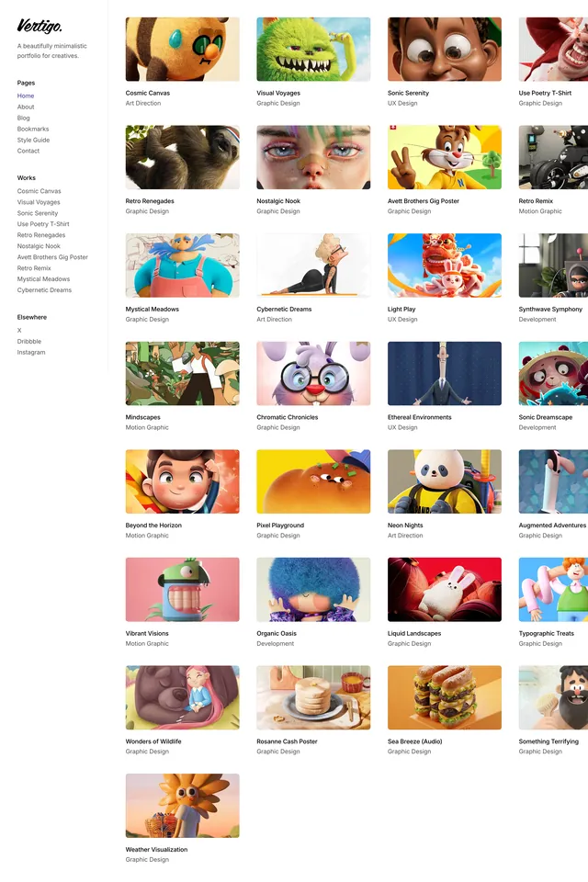Open Retro Remix in the sidebar list
This screenshot has width=588, height=882.
34,268
